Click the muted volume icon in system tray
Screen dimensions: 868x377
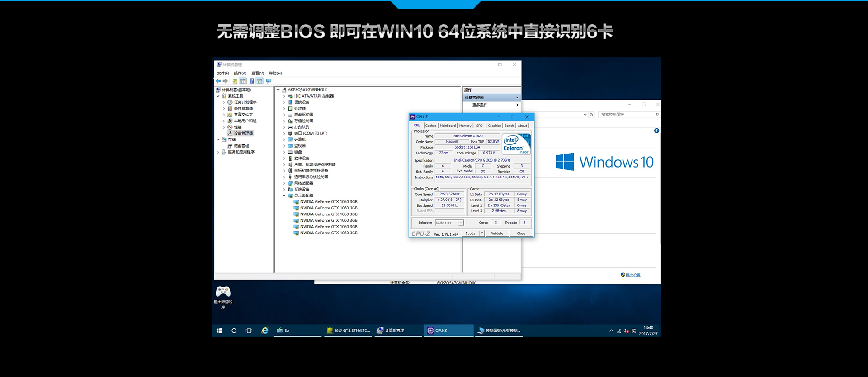[x=626, y=331]
